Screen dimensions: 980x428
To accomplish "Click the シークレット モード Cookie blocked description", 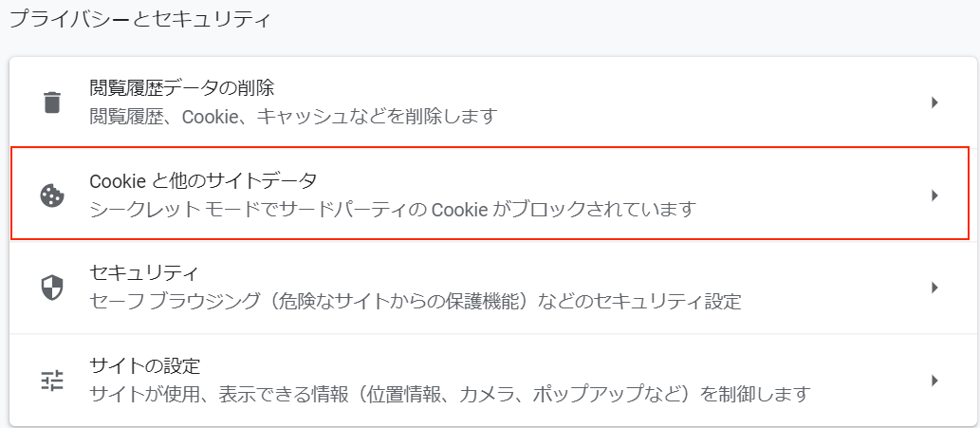I will click(x=393, y=210).
